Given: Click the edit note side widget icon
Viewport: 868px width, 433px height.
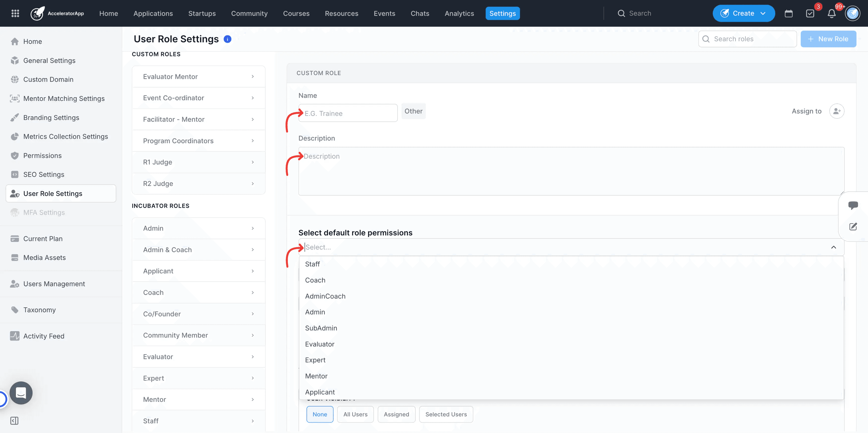Looking at the screenshot, I should coord(853,227).
